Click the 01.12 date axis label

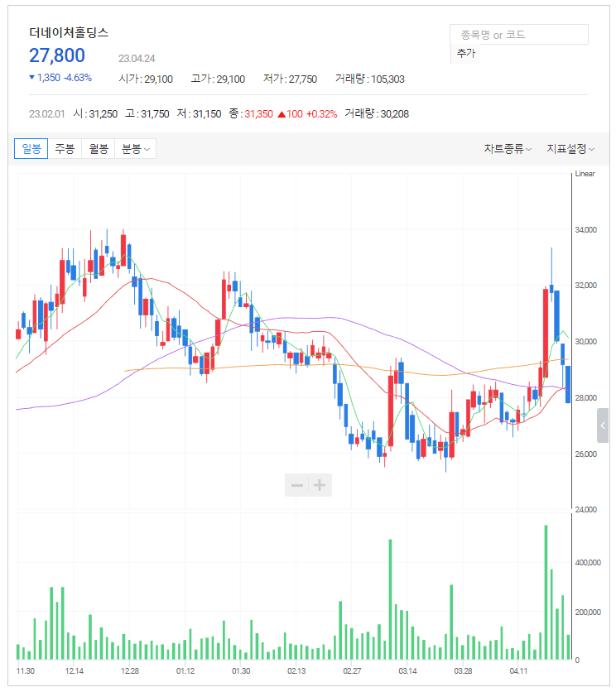coord(185,670)
